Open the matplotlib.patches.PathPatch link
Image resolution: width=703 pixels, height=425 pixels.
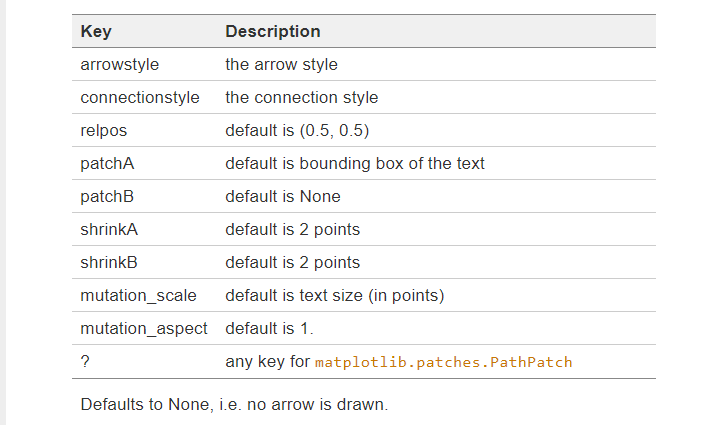tap(444, 362)
